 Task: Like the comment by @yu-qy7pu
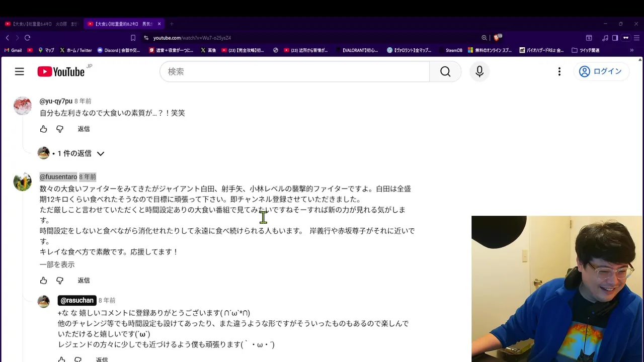pos(43,129)
